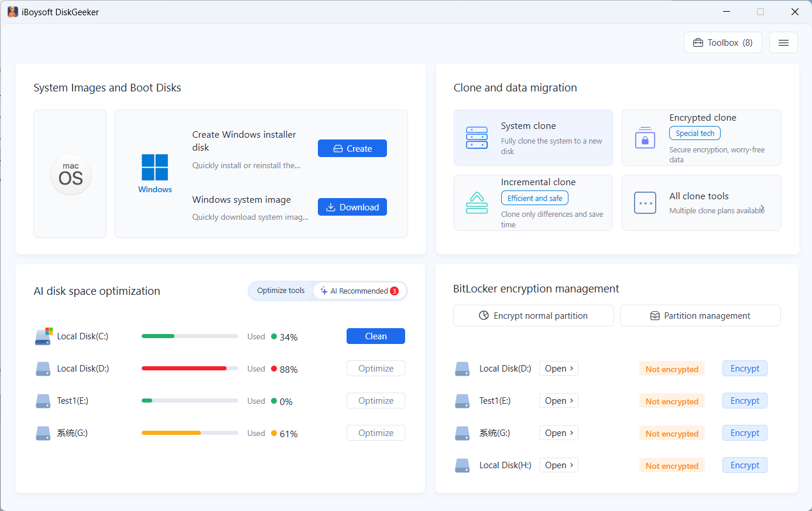Click the Test1(E:) usage bar
This screenshot has width=812, height=511.
click(190, 401)
